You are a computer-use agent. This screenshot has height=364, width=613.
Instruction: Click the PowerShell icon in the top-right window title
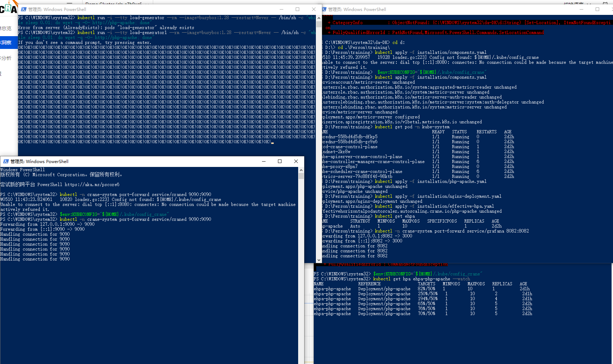[324, 9]
